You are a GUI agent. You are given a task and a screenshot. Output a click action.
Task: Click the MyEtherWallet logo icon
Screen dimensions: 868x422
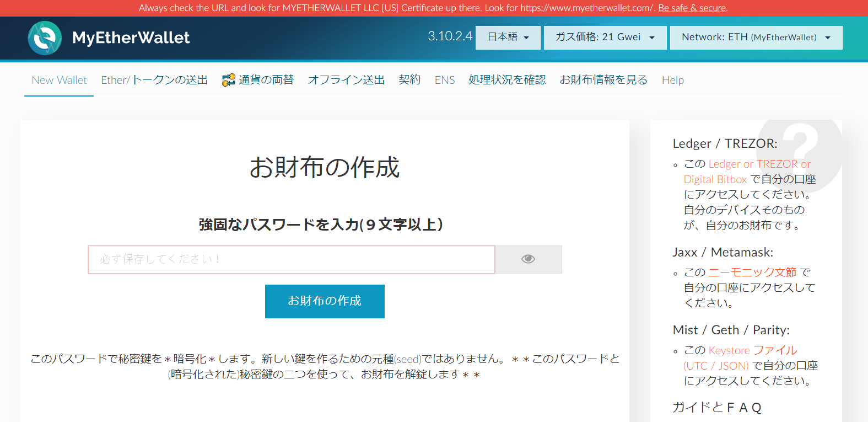pos(45,38)
